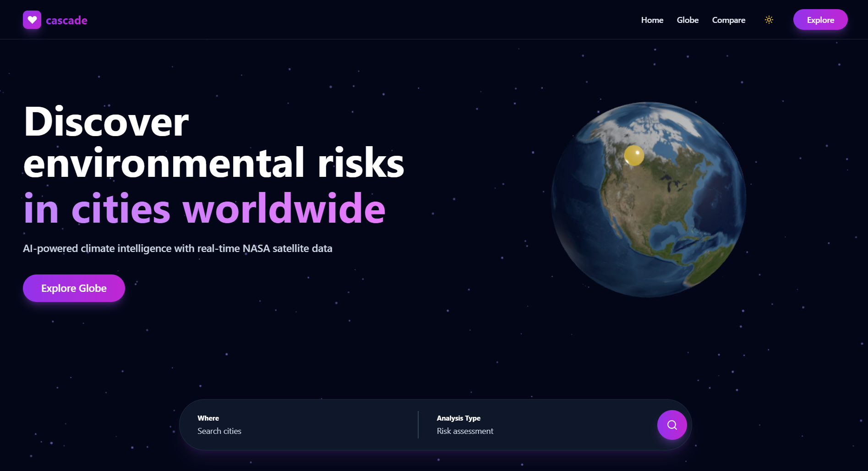Click the 'Analysis Type' label

click(x=459, y=418)
